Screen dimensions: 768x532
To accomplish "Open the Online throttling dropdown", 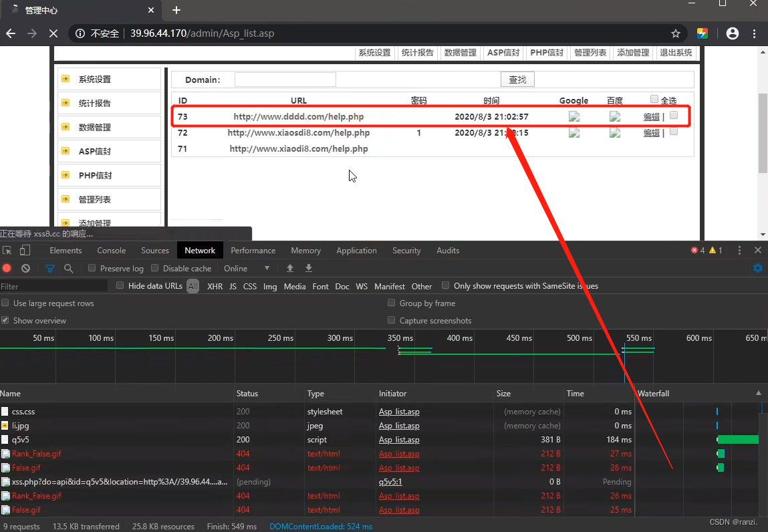I will [247, 269].
